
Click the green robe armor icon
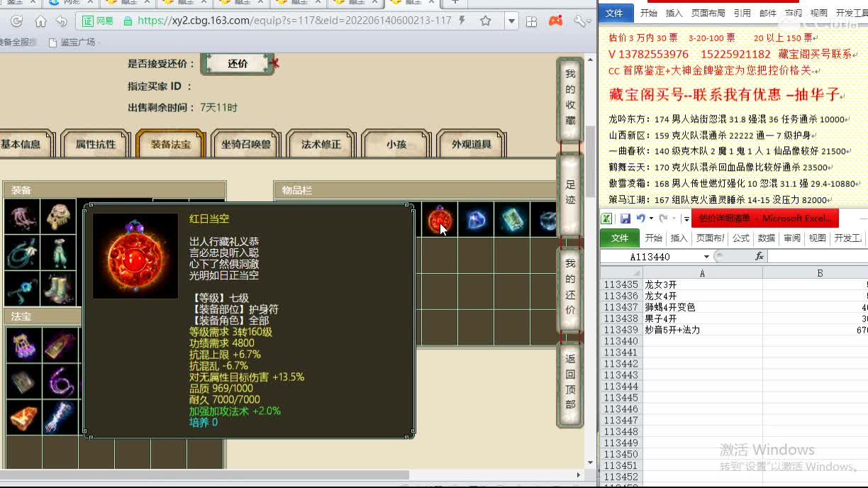pyautogui.click(x=59, y=253)
